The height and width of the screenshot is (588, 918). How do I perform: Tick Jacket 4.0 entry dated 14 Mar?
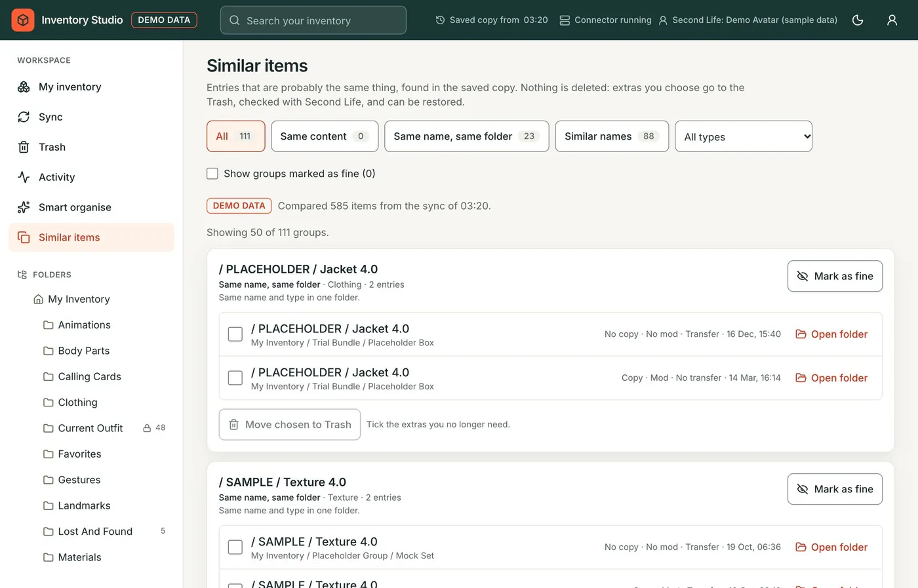tap(235, 378)
